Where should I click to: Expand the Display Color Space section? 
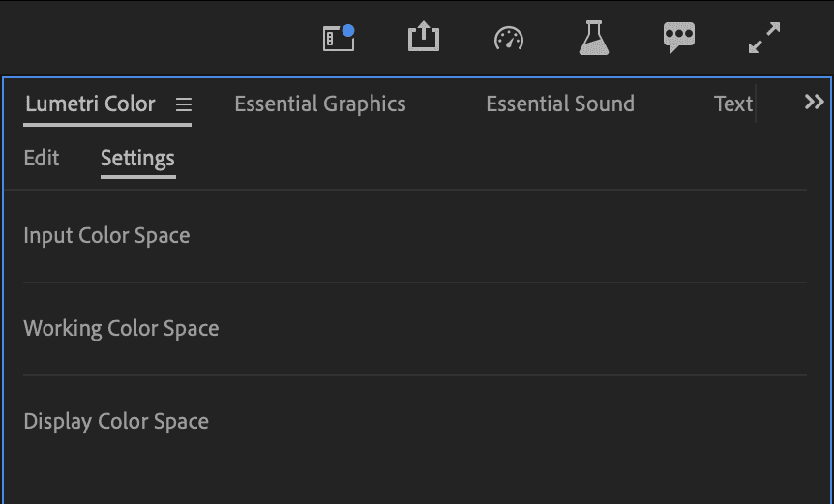[x=116, y=422]
